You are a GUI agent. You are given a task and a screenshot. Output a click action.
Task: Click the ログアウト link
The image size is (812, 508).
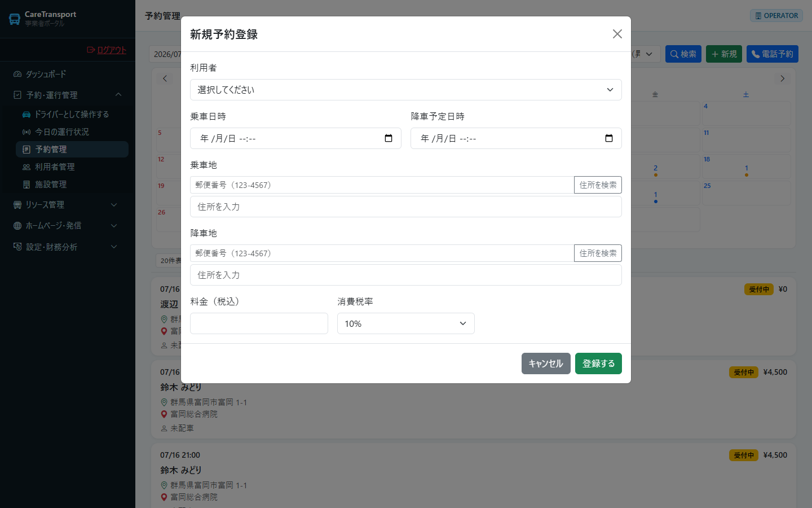click(107, 50)
